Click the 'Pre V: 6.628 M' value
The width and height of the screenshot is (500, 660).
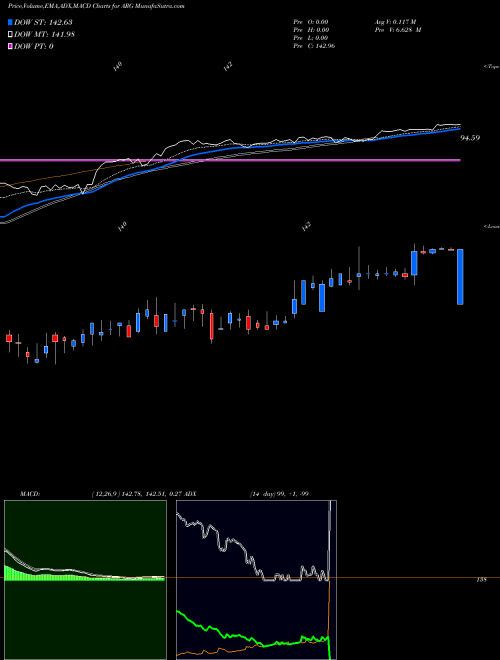pyautogui.click(x=397, y=30)
